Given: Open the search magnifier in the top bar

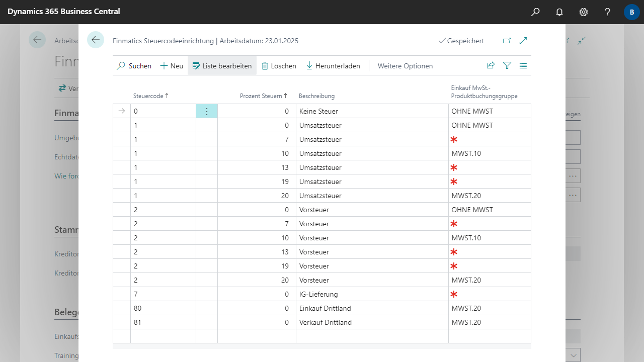Looking at the screenshot, I should pos(535,12).
